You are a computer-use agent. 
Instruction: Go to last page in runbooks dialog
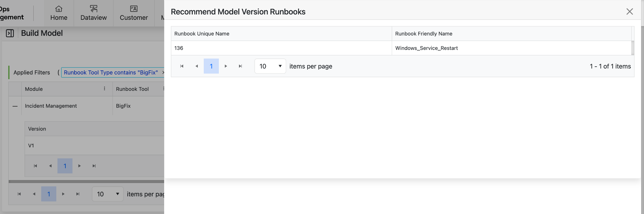[x=241, y=66]
